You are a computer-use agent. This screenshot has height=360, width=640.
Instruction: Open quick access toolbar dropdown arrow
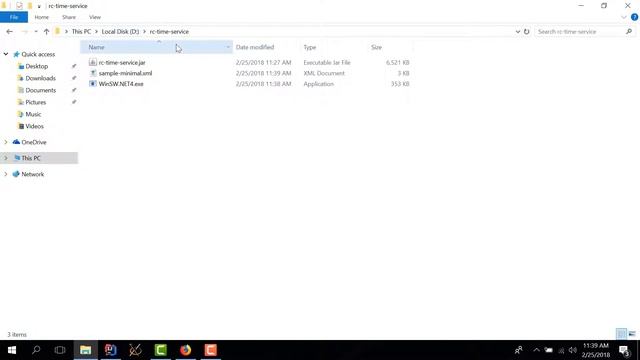39,6
